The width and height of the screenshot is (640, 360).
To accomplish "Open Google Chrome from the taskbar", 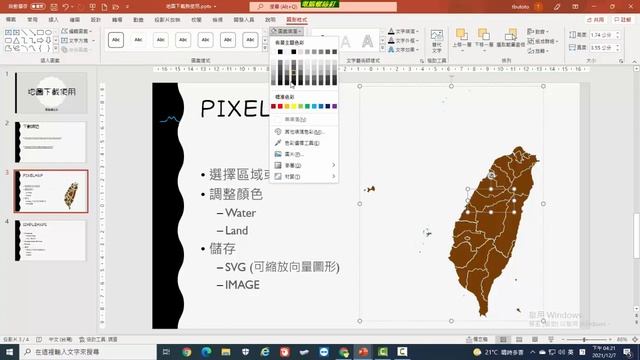I will tap(187, 352).
